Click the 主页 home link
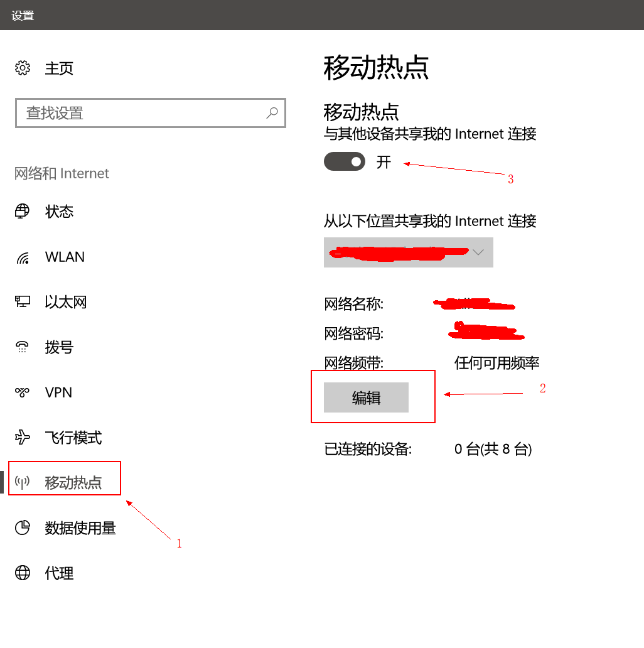The image size is (644, 648). click(x=60, y=68)
